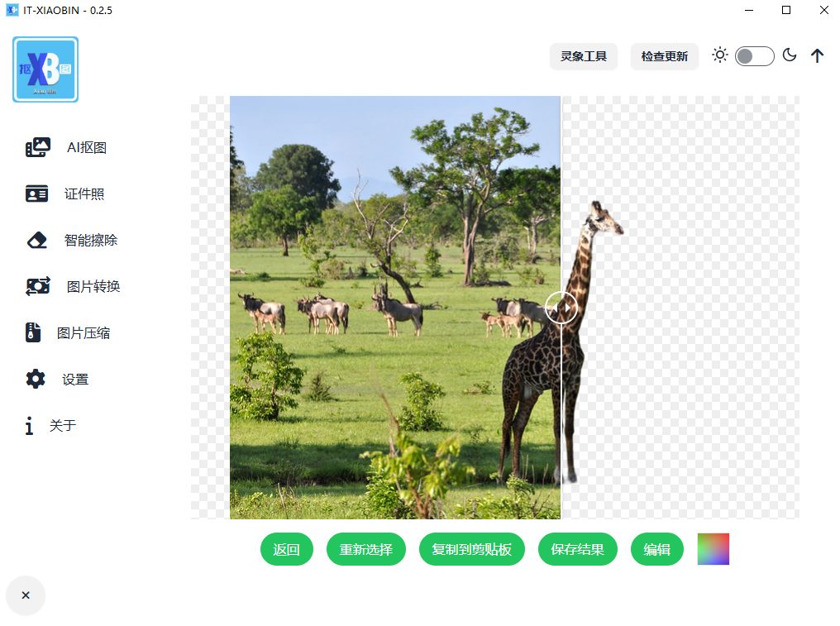Click the sun light-mode icon
The image size is (840, 626).
click(x=720, y=55)
